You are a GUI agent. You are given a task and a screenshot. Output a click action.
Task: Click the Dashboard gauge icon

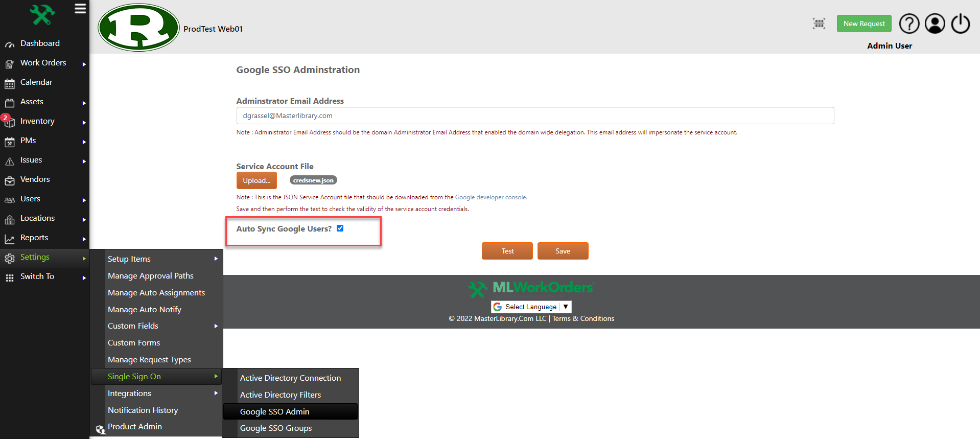pyautogui.click(x=10, y=44)
